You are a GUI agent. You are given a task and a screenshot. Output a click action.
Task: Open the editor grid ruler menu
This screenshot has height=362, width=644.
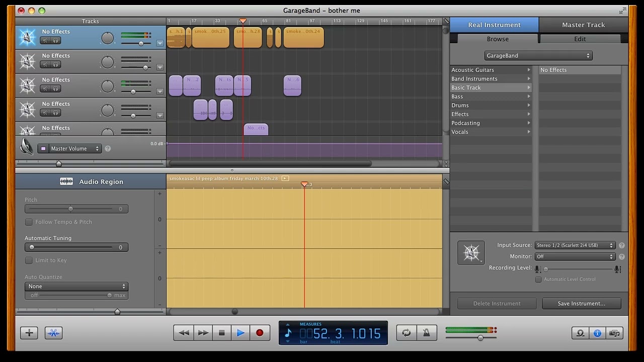coord(446,182)
